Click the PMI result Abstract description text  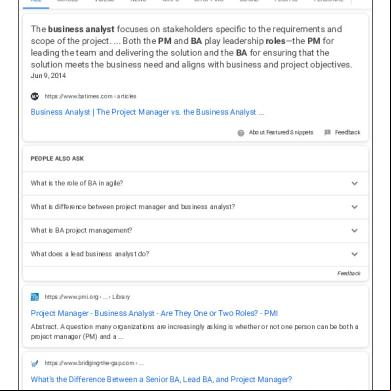pyautogui.click(x=194, y=332)
